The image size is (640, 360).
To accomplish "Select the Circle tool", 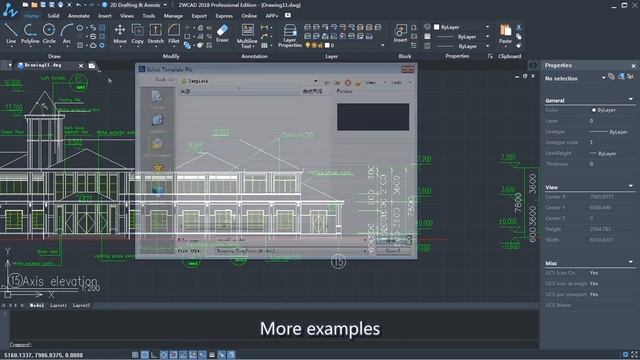I will click(49, 33).
